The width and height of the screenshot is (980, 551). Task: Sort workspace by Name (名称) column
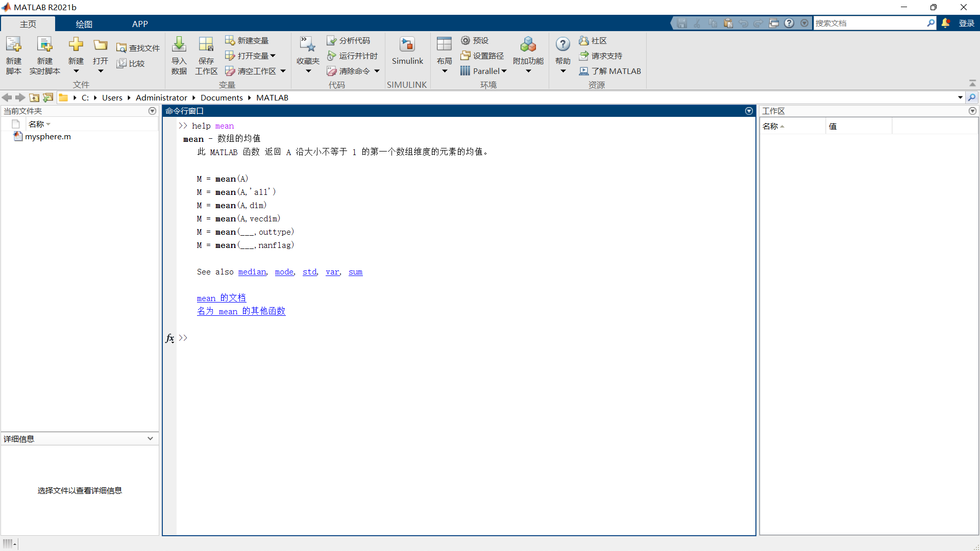click(792, 126)
